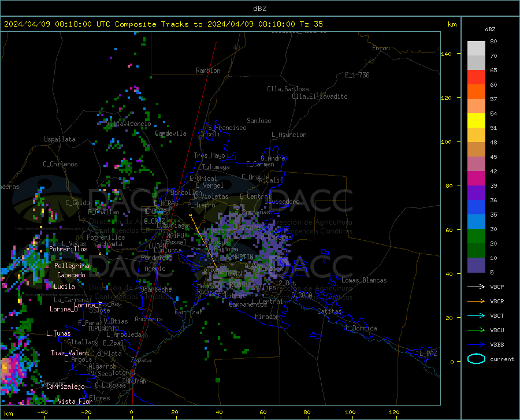The width and height of the screenshot is (520, 420).
Task: Click the white VBCP arrow legend icon
Action: [476, 287]
